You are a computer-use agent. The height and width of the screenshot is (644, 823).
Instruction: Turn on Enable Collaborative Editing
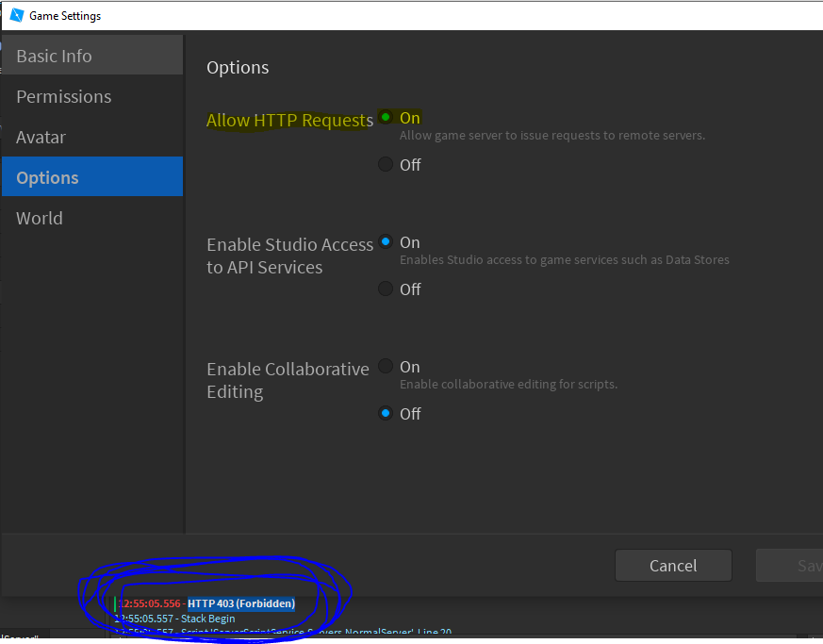386,366
